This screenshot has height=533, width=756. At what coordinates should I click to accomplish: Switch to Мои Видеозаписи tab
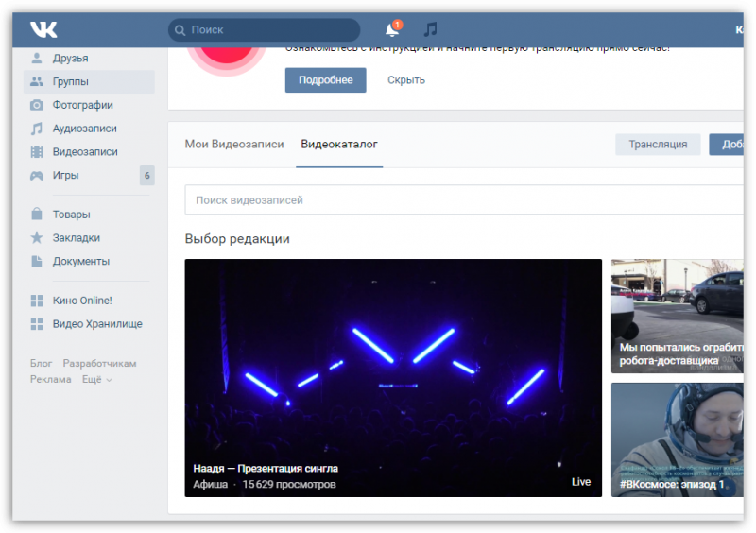click(233, 145)
